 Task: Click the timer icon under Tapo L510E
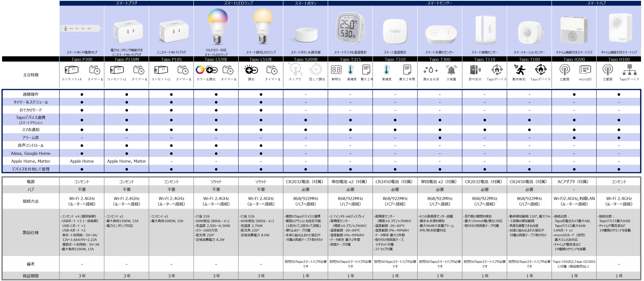(272, 70)
